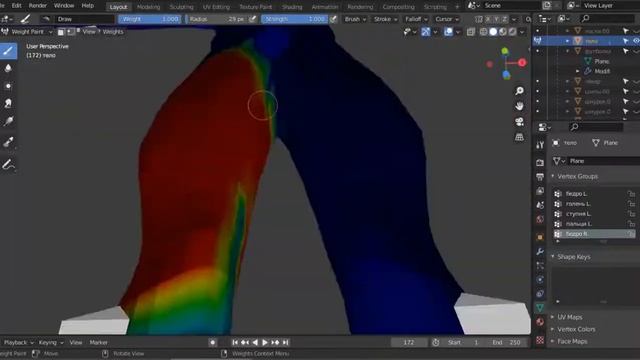Select the Average weight tool
Image resolution: width=640 pixels, height=360 pixels.
pos(8,86)
